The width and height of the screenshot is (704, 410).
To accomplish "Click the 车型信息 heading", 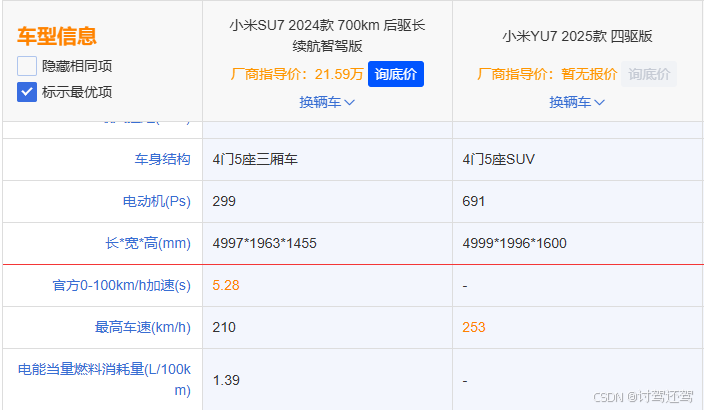I will [57, 36].
